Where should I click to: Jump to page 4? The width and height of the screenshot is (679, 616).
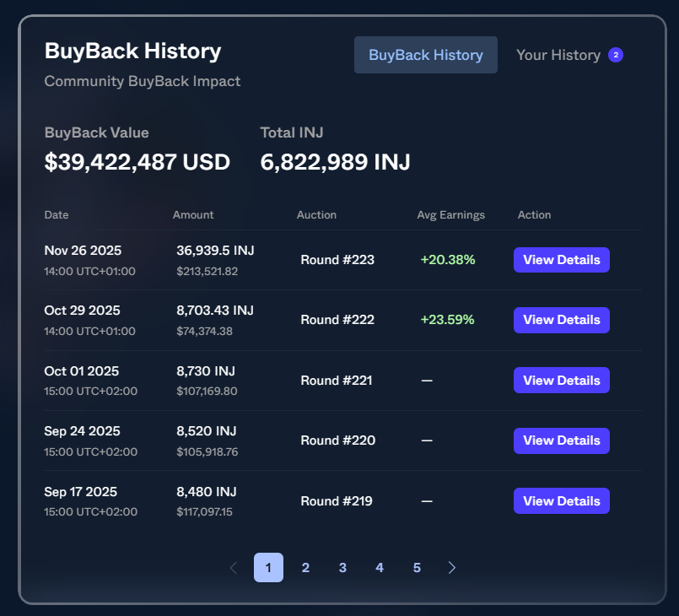(x=380, y=567)
